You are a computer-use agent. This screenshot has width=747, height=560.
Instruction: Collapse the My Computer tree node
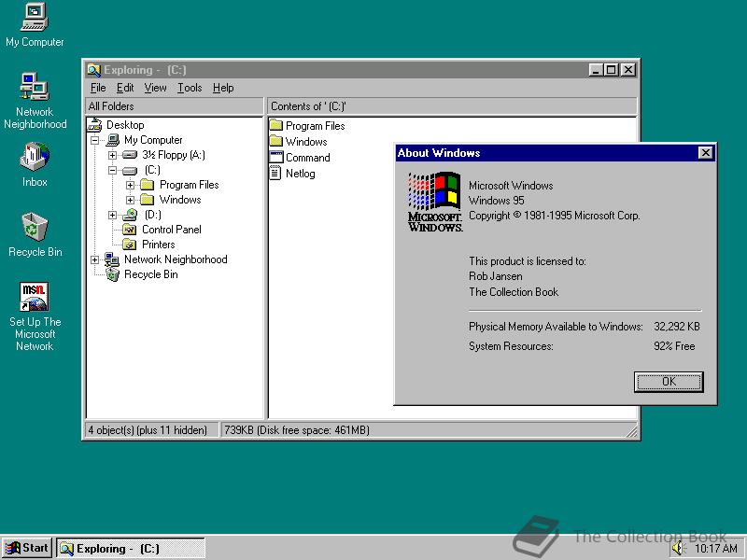click(95, 140)
